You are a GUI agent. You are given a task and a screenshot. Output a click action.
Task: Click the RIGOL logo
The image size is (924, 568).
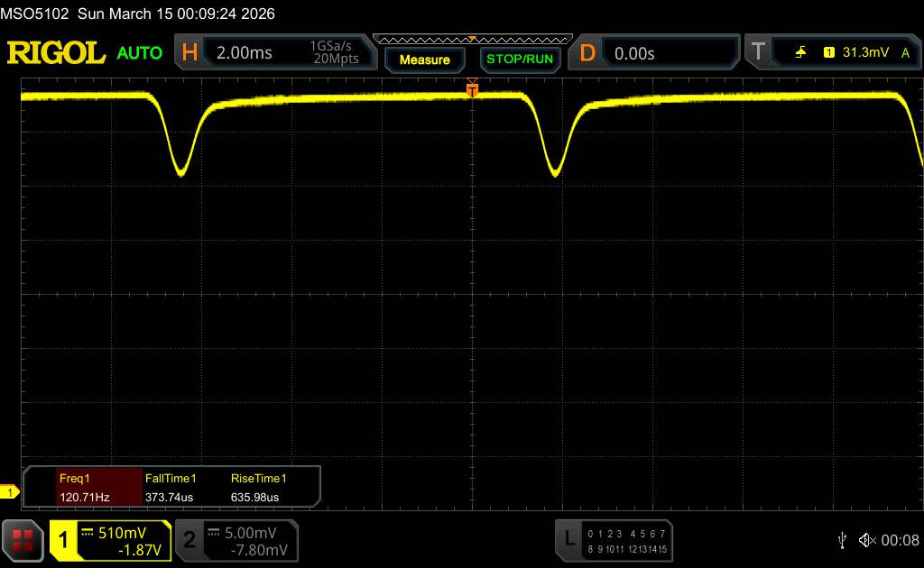click(56, 53)
